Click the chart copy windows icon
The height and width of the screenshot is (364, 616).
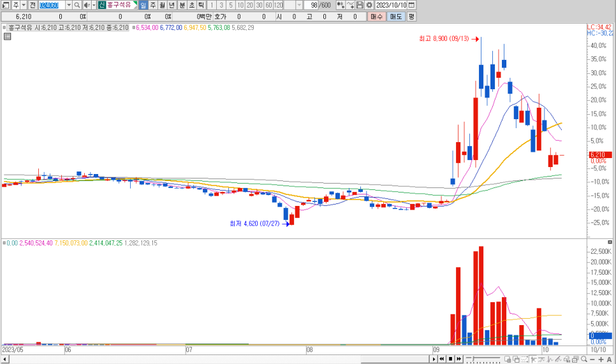(575, 359)
